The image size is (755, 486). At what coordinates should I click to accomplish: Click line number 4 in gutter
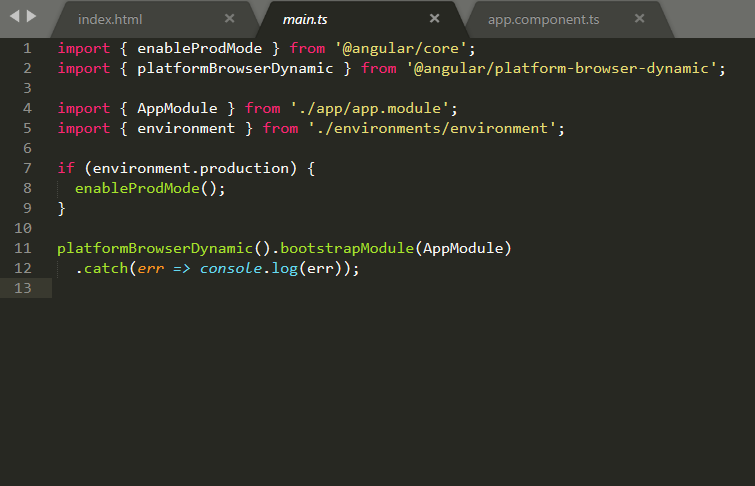pos(27,108)
